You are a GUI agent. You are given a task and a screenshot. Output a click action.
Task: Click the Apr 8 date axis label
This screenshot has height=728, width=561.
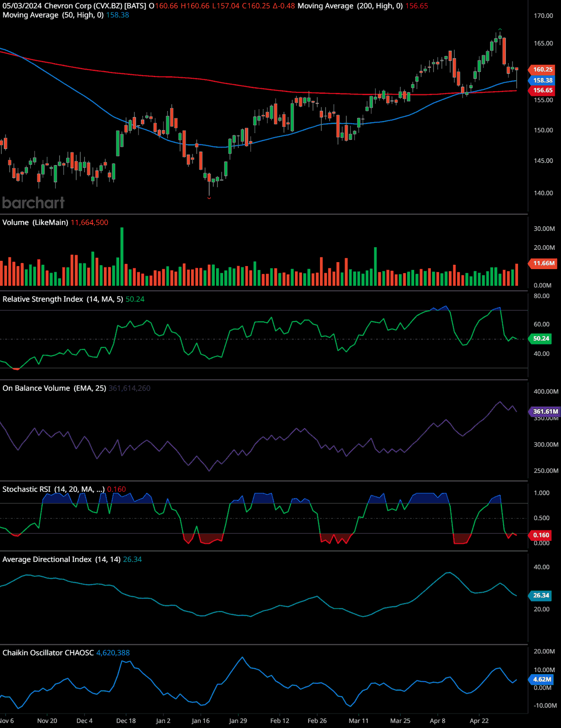click(x=437, y=721)
